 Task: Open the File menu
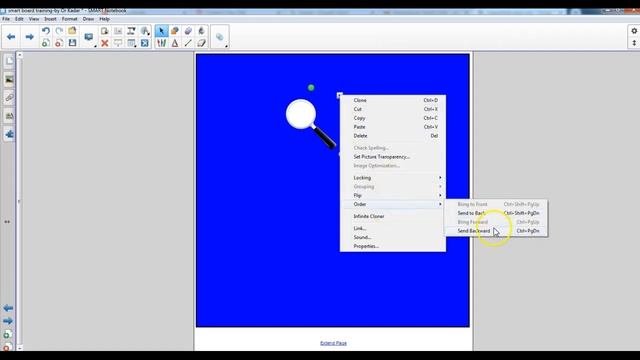[6, 19]
